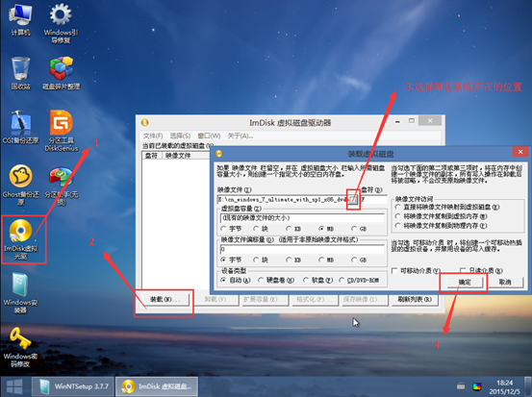The width and height of the screenshot is (532, 397).
Task: Select CD/DVD-ROM device type
Action: [x=359, y=281]
